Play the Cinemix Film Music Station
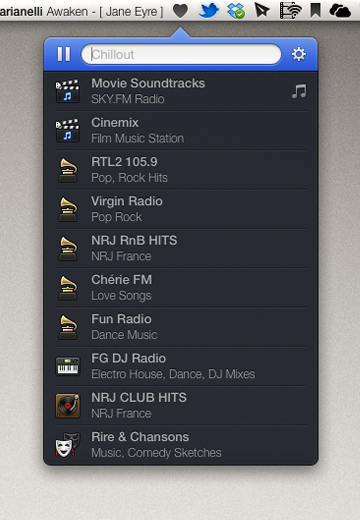 click(x=181, y=130)
